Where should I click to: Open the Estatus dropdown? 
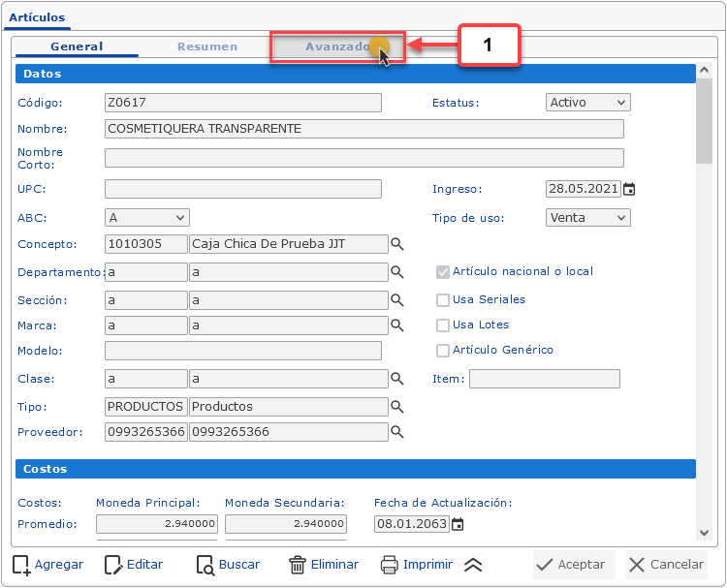coord(587,103)
